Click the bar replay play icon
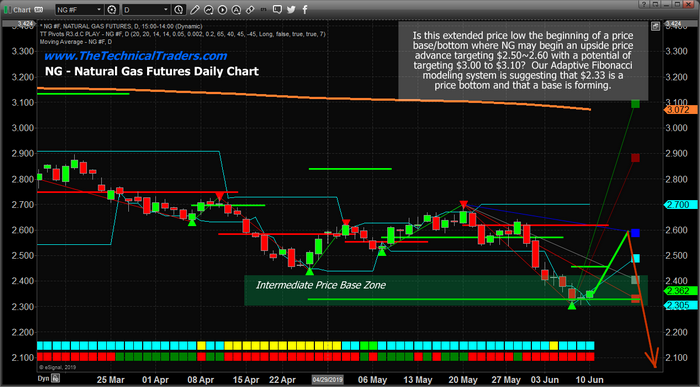The width and height of the screenshot is (700, 387). coord(222,9)
